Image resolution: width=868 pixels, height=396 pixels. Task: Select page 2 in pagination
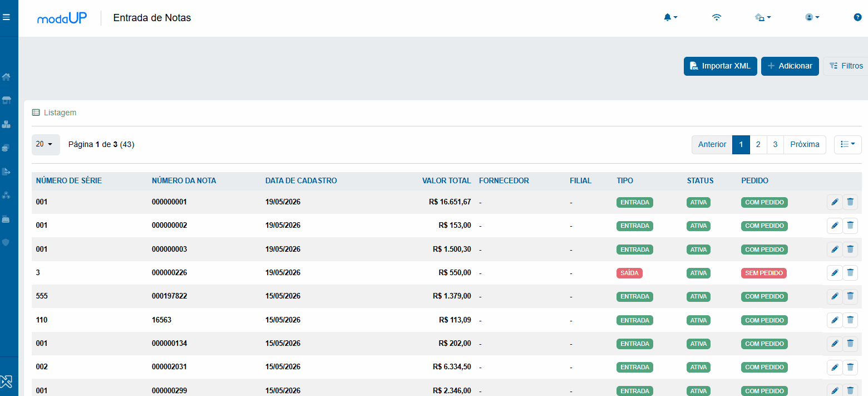pyautogui.click(x=758, y=144)
